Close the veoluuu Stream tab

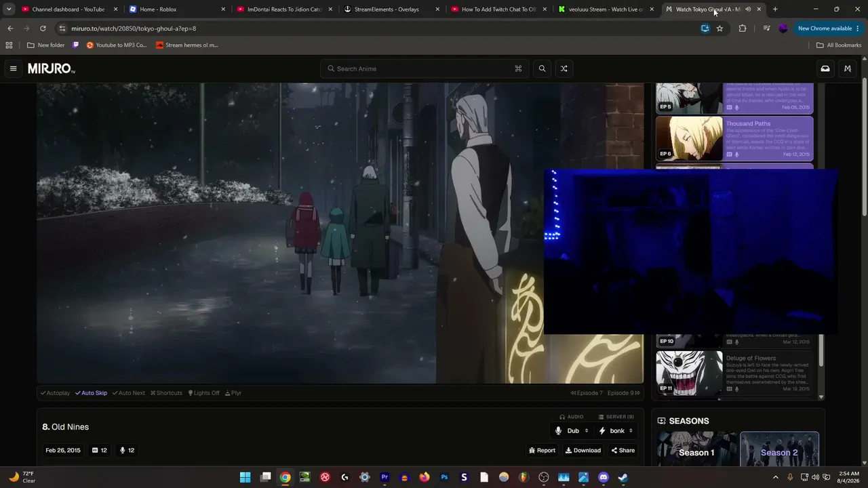tap(652, 9)
